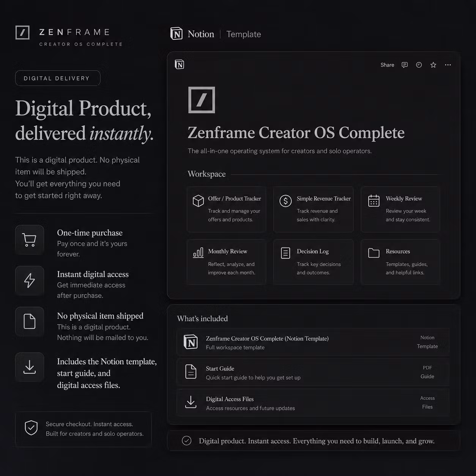Click the 'One-time purchase' heading
Viewport: 476px width, 476px height.
(x=90, y=233)
